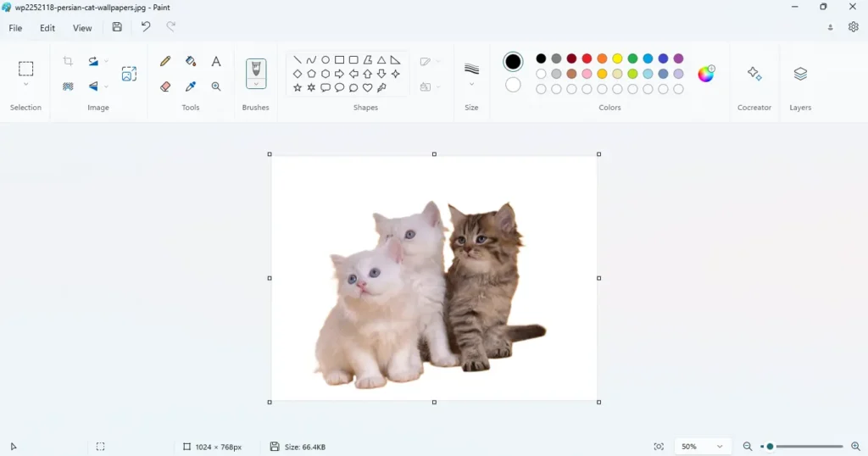The height and width of the screenshot is (456, 868).
Task: Select the Four-point star shape
Action: pyautogui.click(x=395, y=74)
